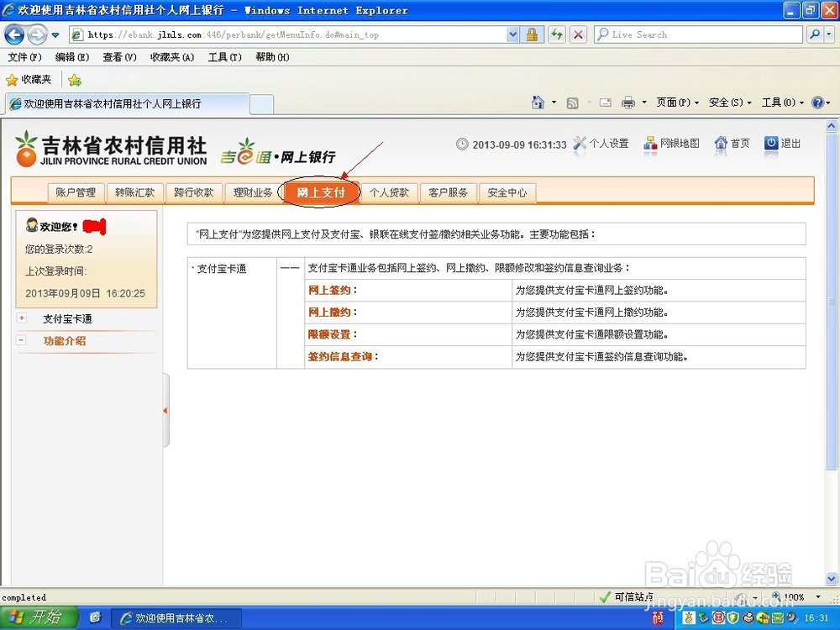Focus the Live Search box

tap(698, 34)
